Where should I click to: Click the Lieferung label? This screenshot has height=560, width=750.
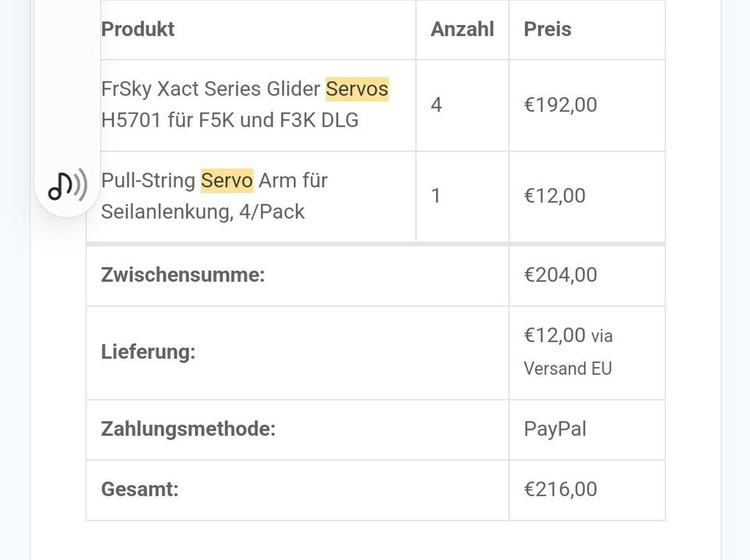tap(148, 352)
